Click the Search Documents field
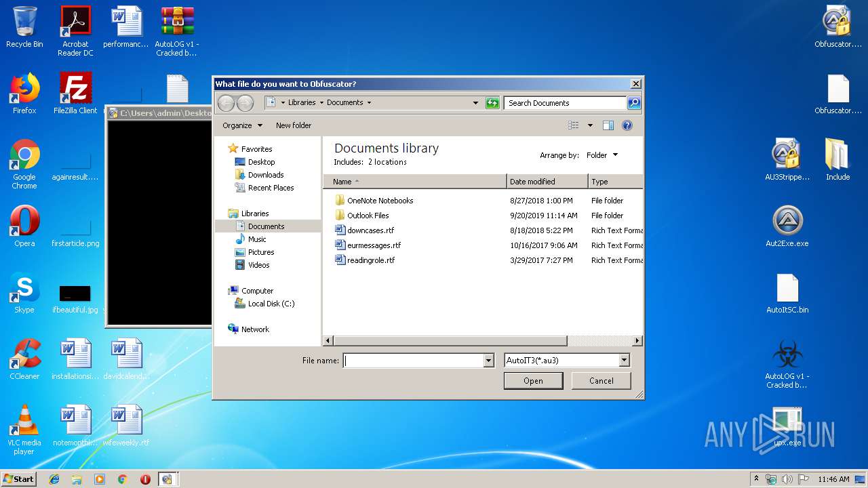 coord(565,103)
